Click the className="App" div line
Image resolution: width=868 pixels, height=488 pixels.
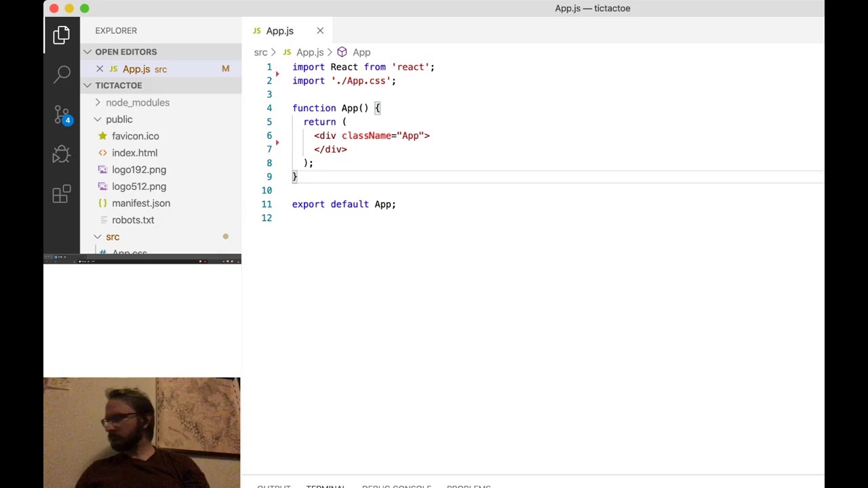point(372,136)
